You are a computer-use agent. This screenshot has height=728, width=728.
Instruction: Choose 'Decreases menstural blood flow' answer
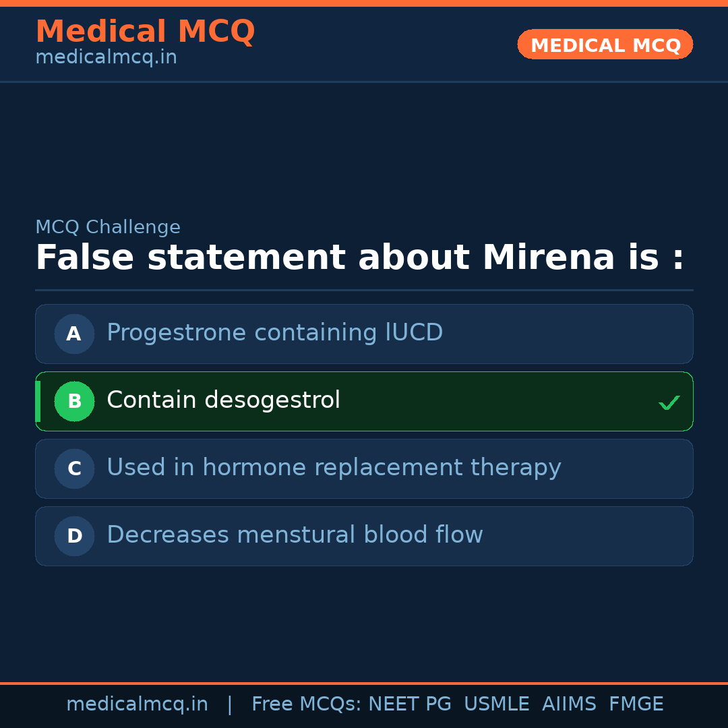295,535
